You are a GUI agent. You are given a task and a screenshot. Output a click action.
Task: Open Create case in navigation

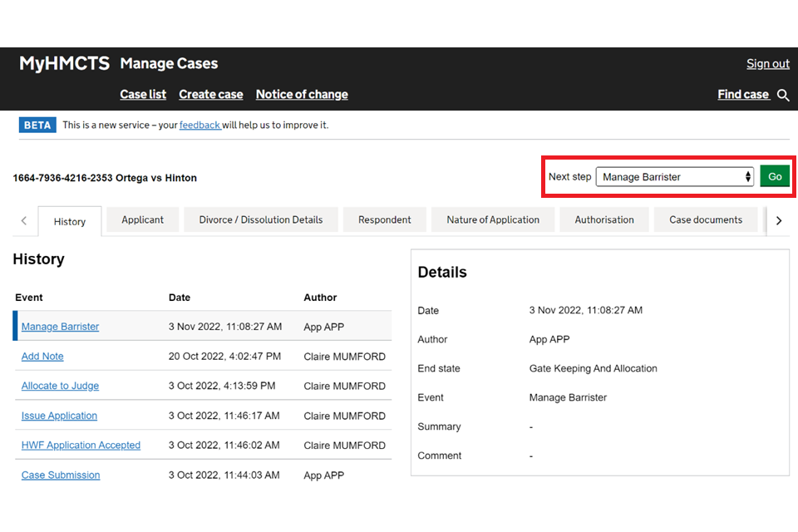coord(211,94)
